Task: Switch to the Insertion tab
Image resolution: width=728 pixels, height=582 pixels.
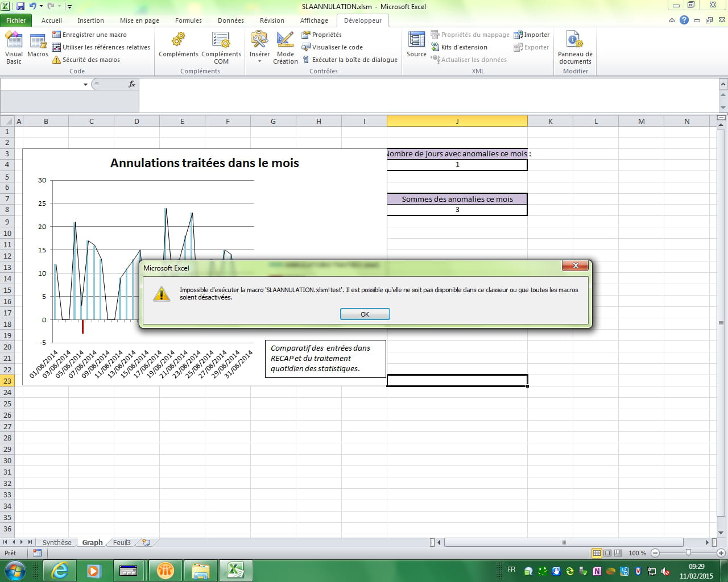Action: [x=91, y=20]
